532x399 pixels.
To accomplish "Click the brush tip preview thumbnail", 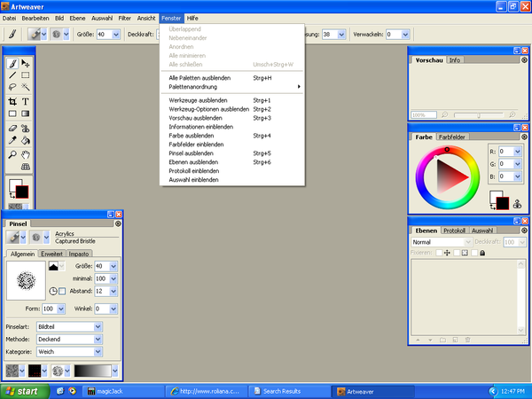I will coord(26,280).
